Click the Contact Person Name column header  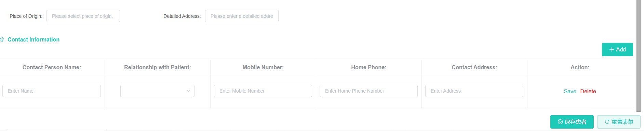[52, 67]
